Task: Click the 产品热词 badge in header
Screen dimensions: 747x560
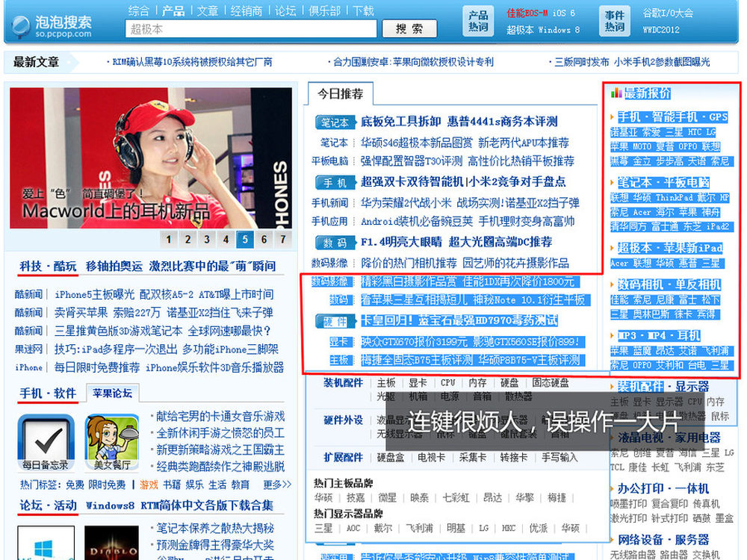Action: point(478,21)
